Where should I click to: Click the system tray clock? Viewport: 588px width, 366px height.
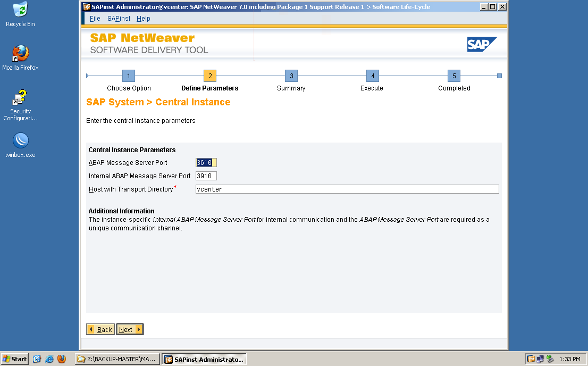coord(569,359)
